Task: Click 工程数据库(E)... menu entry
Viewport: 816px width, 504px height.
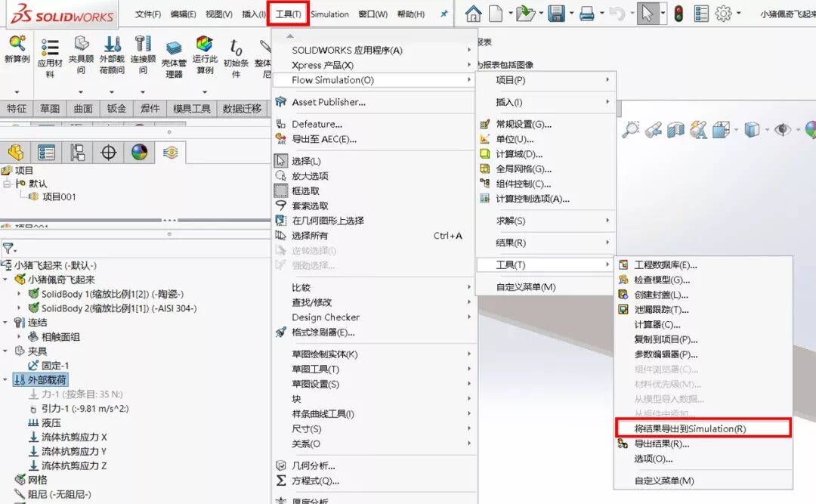Action: 703,265
